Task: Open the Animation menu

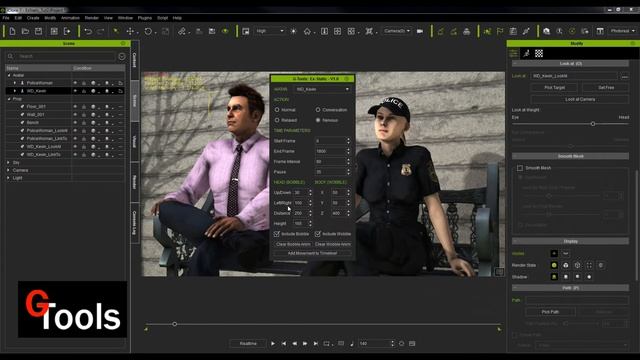Action: [x=70, y=18]
